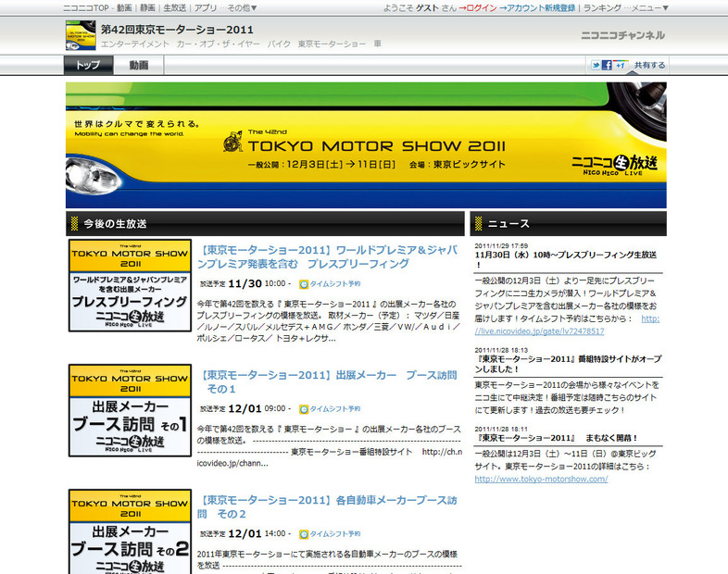Open the ブース訪問 その1 thumbnail
Screen dimensions: 728x574
130,410
